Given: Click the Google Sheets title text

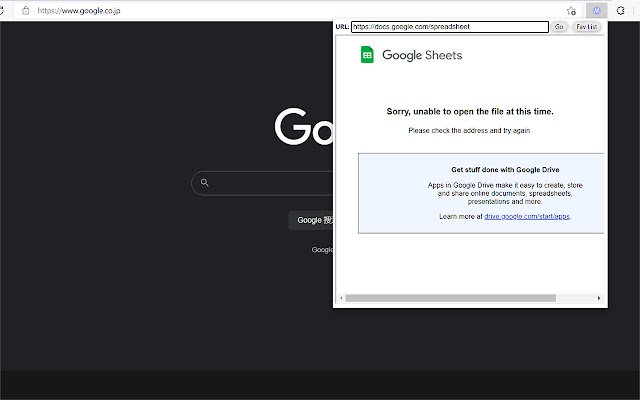Looking at the screenshot, I should point(422,55).
